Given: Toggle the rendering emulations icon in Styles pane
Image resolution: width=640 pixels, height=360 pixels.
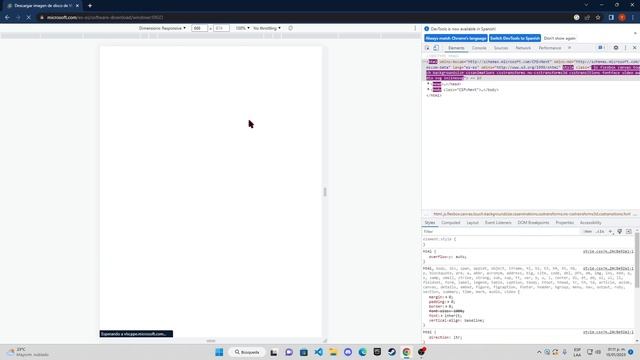Looking at the screenshot, I should [620, 231].
